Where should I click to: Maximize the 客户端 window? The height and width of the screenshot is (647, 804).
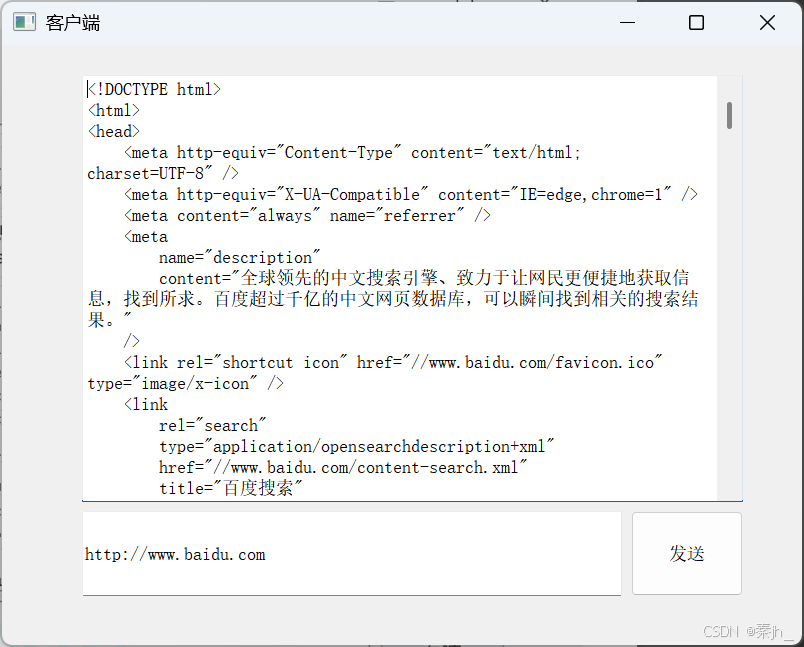696,23
